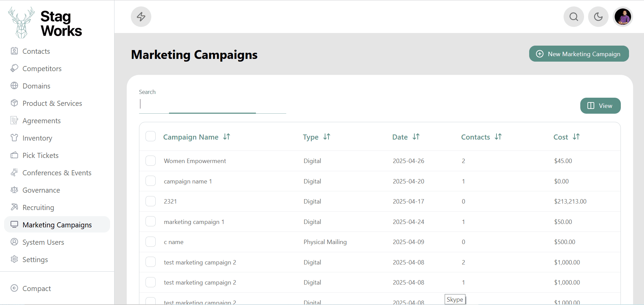Click the $500.00 cost cell
Viewport: 644px width, 305px height.
[x=565, y=242]
